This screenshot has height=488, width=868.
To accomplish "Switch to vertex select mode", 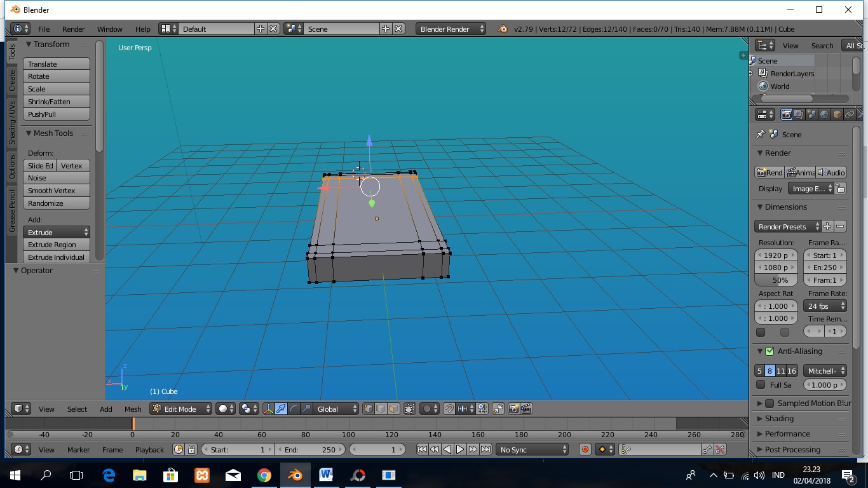I will (x=368, y=409).
